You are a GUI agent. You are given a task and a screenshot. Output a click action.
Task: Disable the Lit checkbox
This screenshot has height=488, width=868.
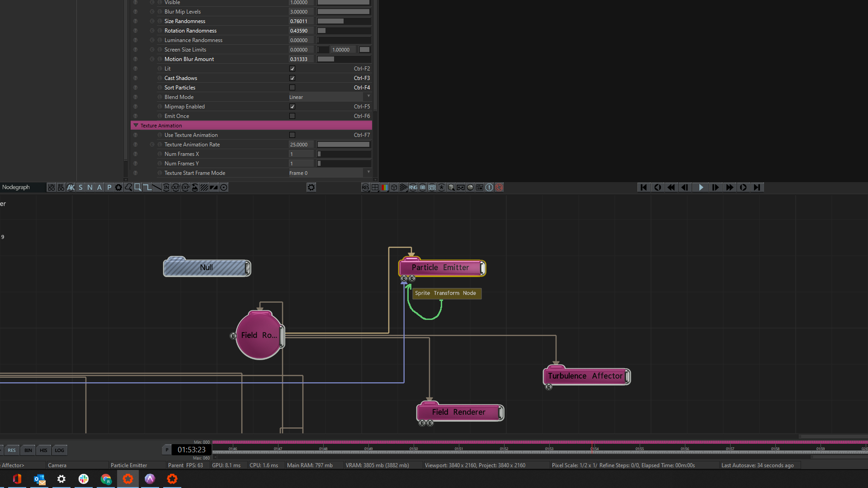pyautogui.click(x=292, y=69)
